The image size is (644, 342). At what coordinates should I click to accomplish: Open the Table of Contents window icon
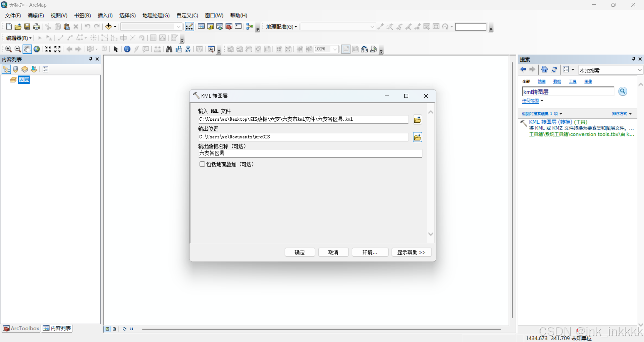(201, 26)
